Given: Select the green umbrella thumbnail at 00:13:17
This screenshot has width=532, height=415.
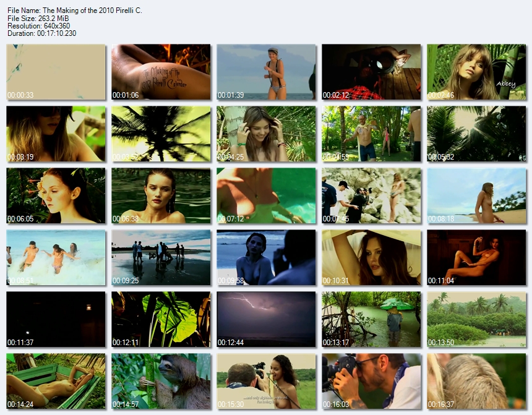Looking at the screenshot, I should point(371,319).
